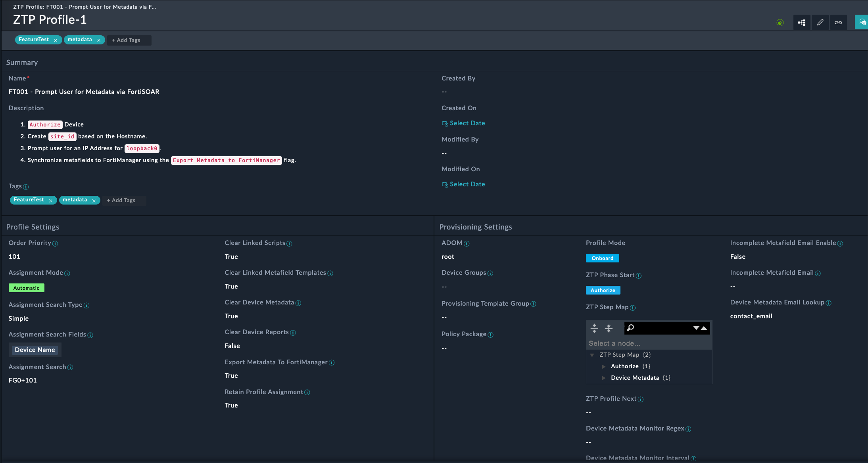Click ZTP Profile Next info icon
This screenshot has height=463, width=868.
tap(640, 400)
